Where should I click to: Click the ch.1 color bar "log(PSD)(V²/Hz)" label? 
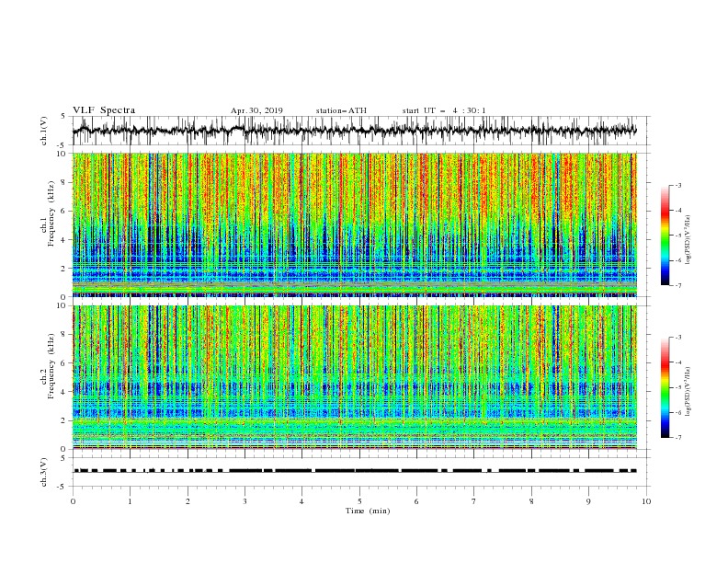[x=688, y=240]
